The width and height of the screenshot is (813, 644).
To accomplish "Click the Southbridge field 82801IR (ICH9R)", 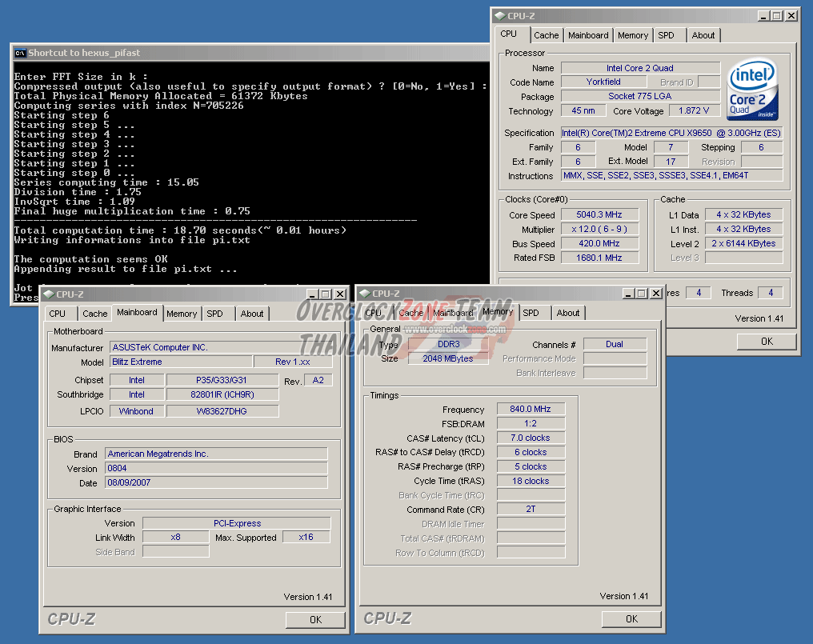I will 222,394.
